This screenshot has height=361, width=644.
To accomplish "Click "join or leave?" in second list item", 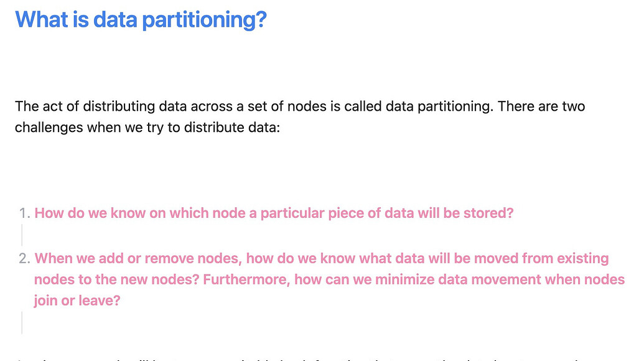I will [77, 301].
